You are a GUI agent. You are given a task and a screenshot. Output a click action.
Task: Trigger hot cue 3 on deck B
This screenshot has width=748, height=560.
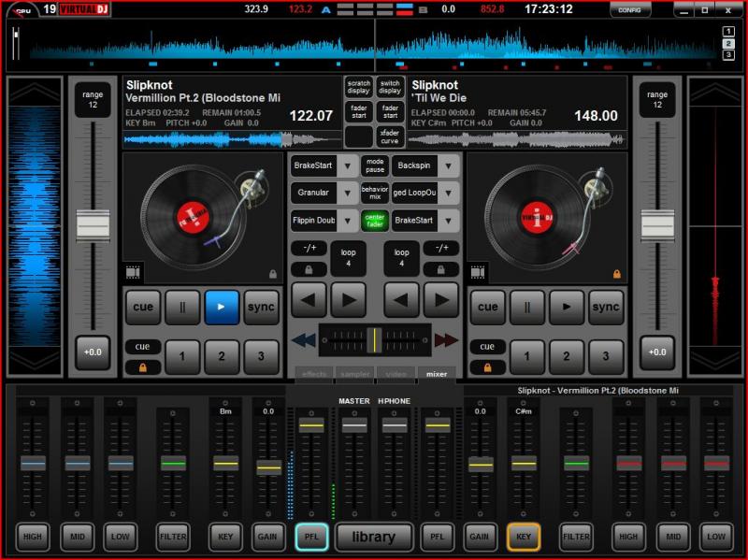tap(605, 356)
